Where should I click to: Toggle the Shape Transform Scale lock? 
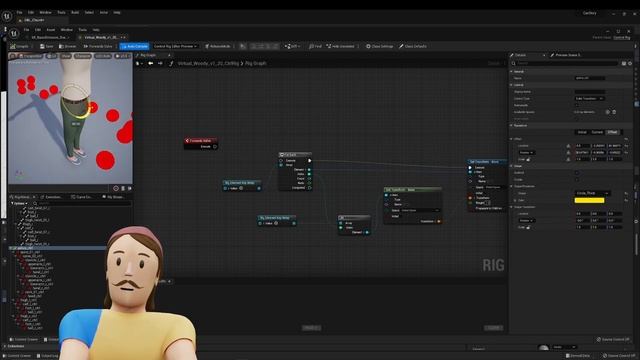point(528,227)
